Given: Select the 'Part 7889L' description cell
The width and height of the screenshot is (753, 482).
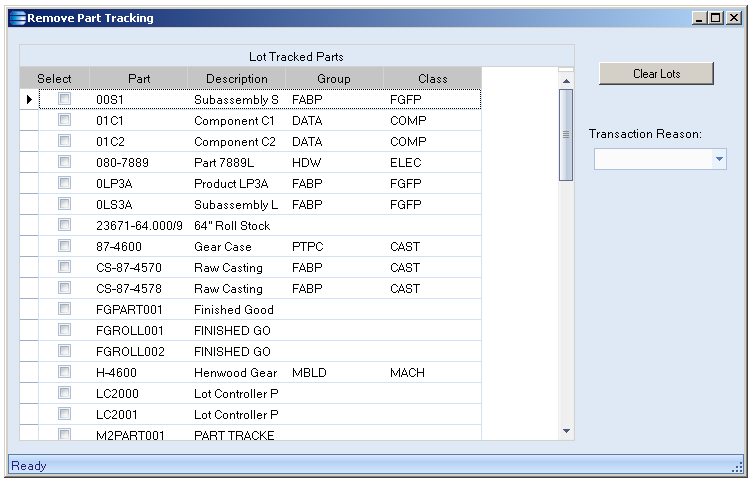Looking at the screenshot, I should 237,163.
